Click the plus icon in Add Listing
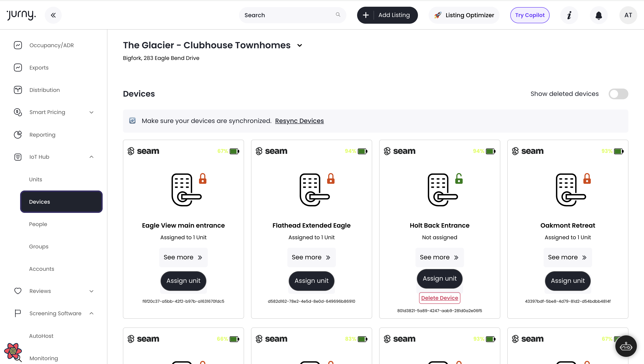Viewport: 644px width, 364px height. [366, 15]
